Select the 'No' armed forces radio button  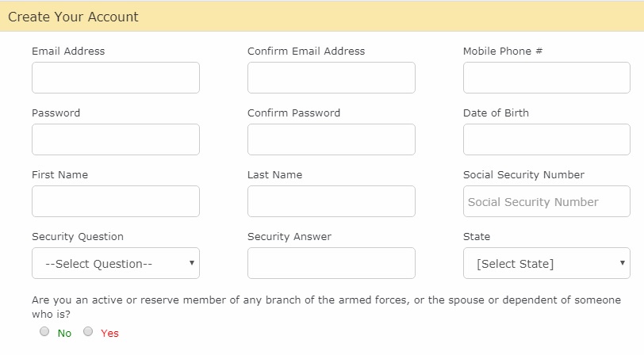click(44, 331)
